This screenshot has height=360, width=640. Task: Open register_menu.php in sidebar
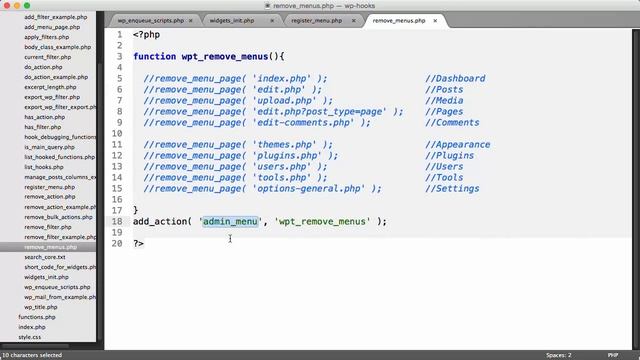(49, 187)
